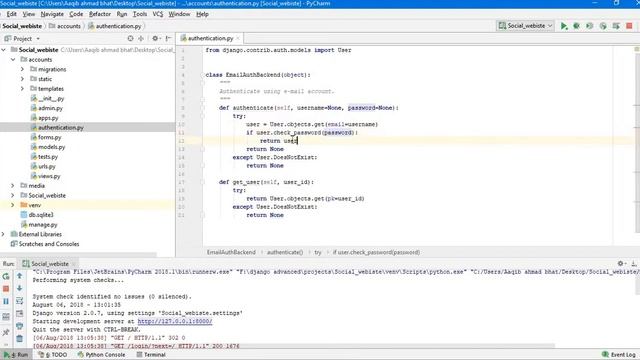
Task: Open the Code menu
Action: coord(76,14)
